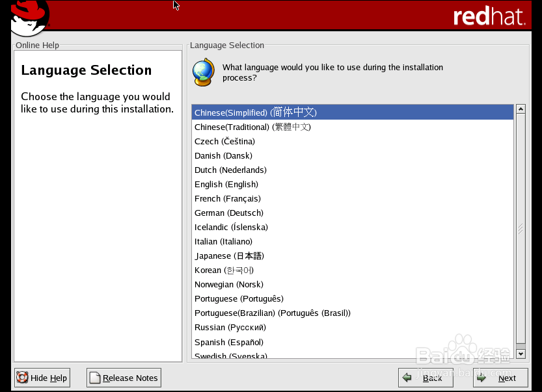The width and height of the screenshot is (542, 392).
Task: Select Chinese(Simplified) language
Action: (353, 112)
